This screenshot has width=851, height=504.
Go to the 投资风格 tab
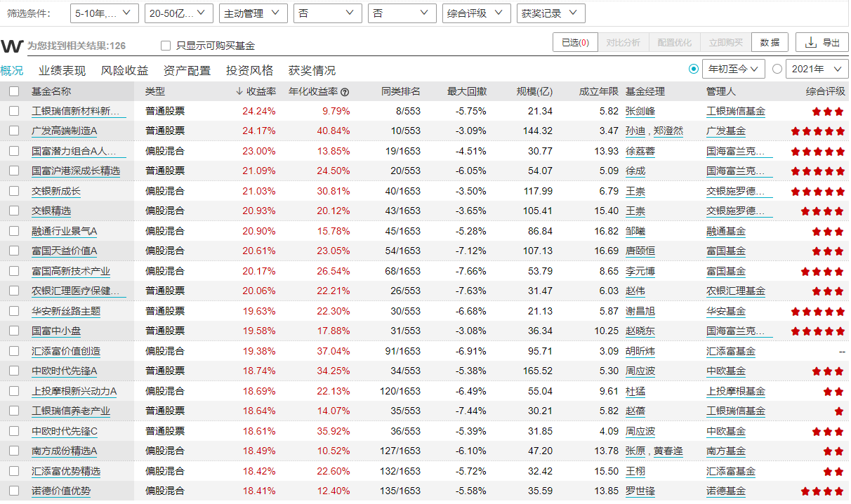point(250,71)
